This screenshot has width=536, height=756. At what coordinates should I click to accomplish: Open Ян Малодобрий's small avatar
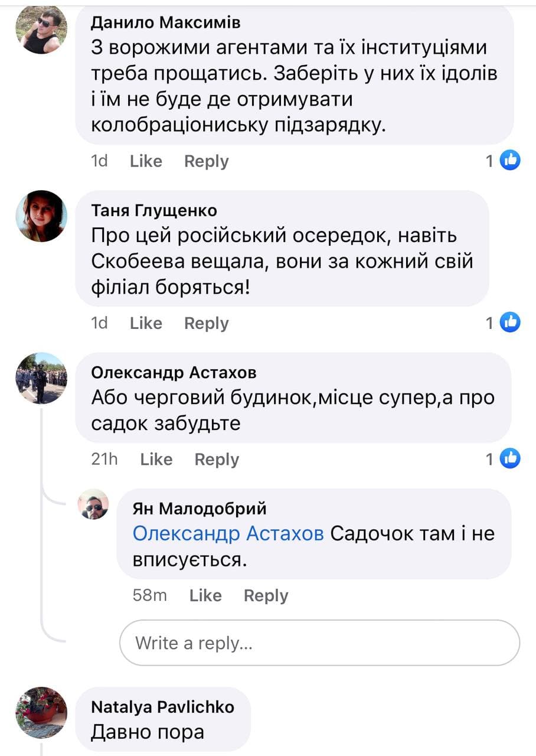click(x=94, y=504)
